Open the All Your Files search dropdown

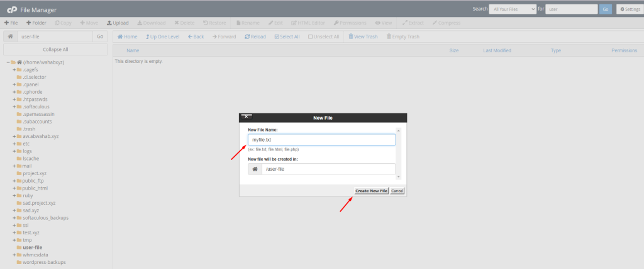coord(513,9)
